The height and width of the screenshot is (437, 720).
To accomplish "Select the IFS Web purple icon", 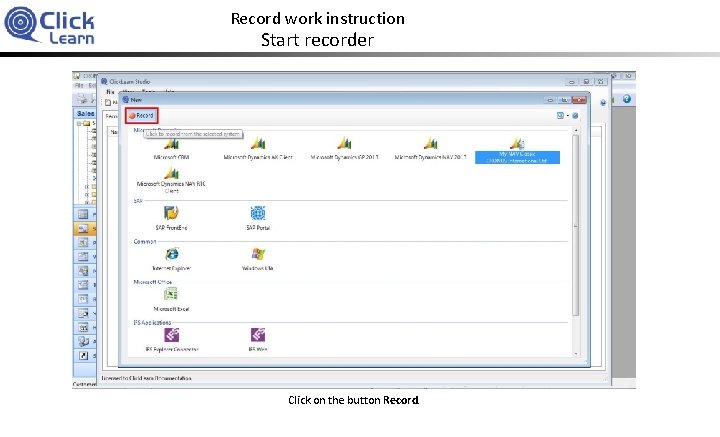I will pos(258,335).
